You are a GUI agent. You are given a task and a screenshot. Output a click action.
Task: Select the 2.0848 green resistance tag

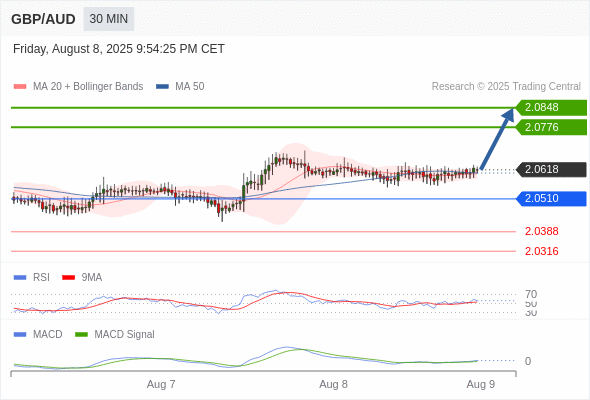pos(551,108)
